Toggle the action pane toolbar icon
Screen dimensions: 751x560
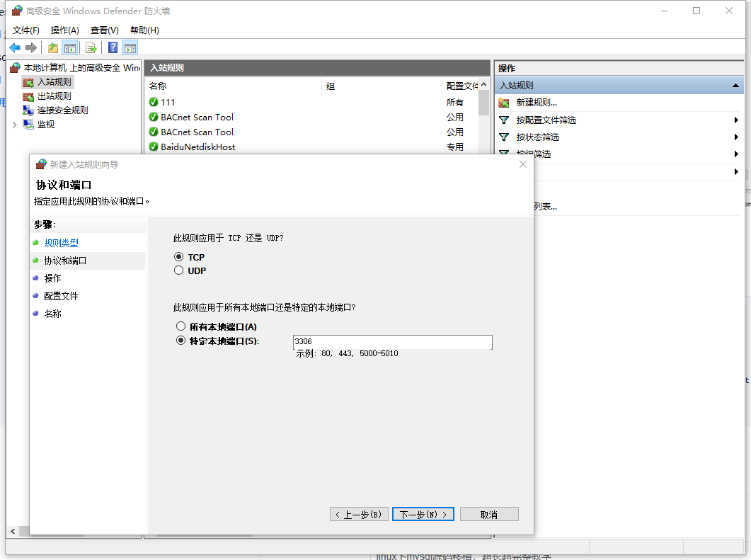(130, 48)
